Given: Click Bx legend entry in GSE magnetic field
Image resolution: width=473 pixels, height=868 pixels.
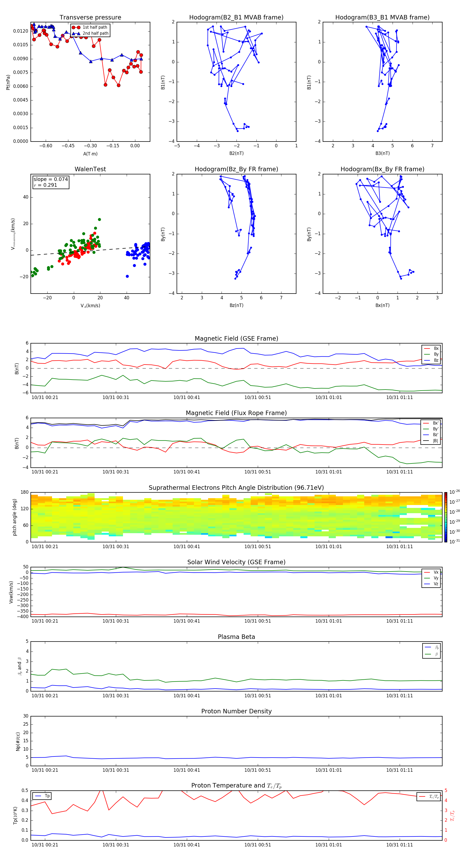Looking at the screenshot, I should [x=431, y=349].
